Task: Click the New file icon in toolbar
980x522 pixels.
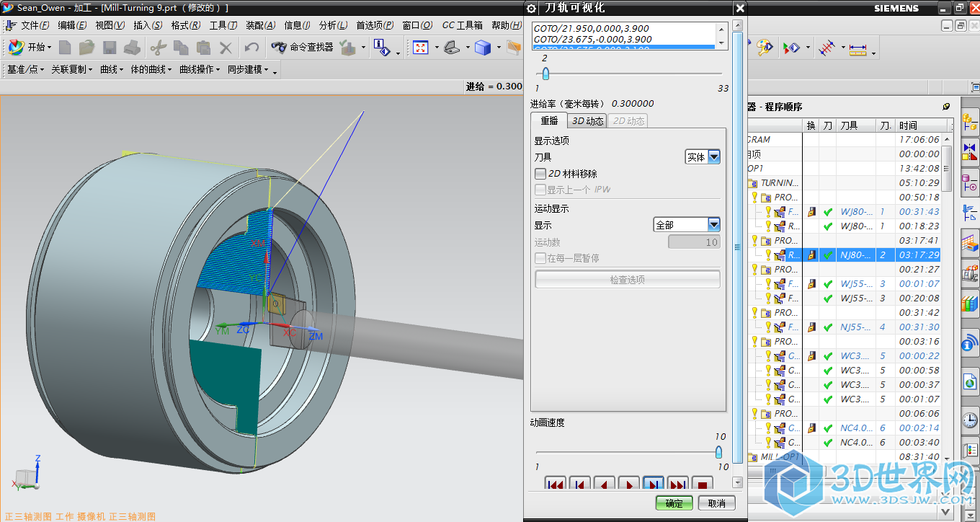Action: (65, 48)
